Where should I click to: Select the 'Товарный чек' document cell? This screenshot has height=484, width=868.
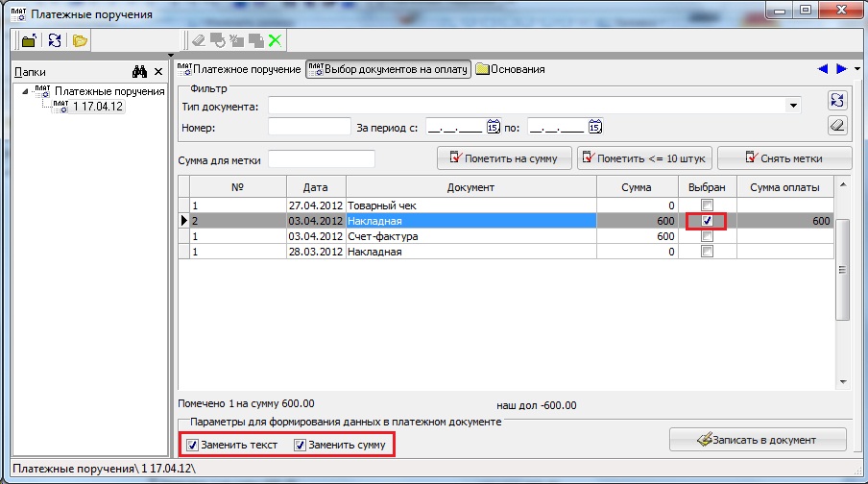click(x=471, y=206)
